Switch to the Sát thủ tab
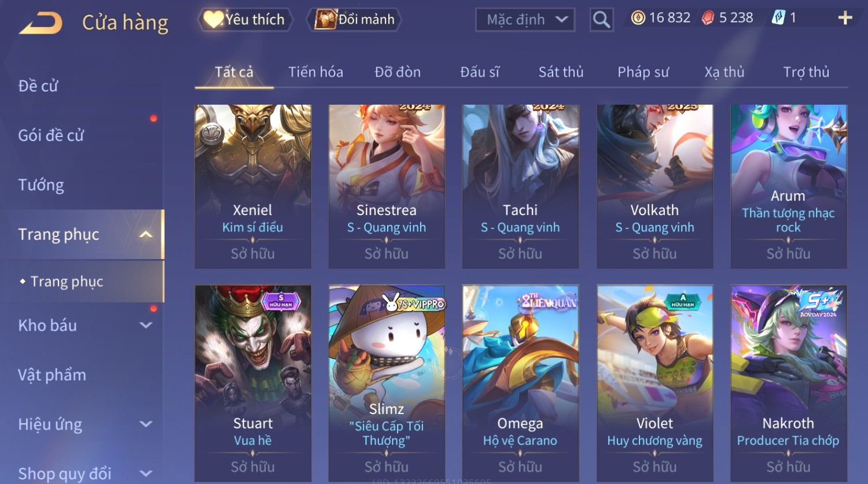The width and height of the screenshot is (868, 484). click(x=561, y=72)
